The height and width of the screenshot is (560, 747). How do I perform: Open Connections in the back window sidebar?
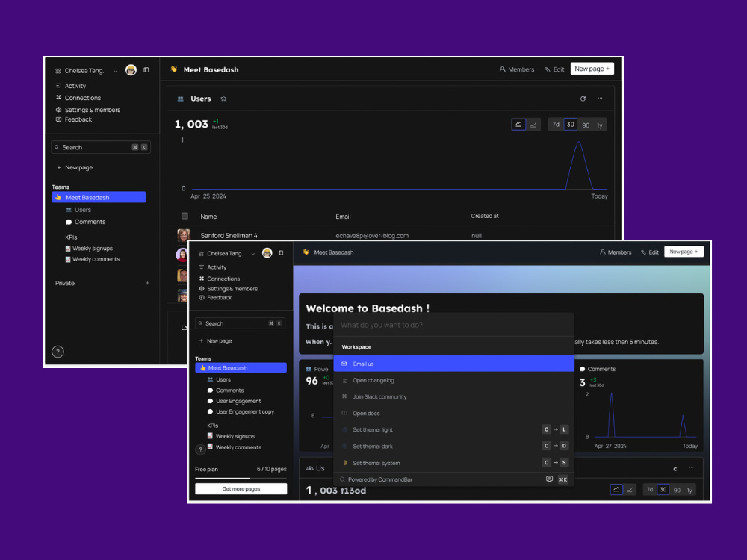coord(78,98)
